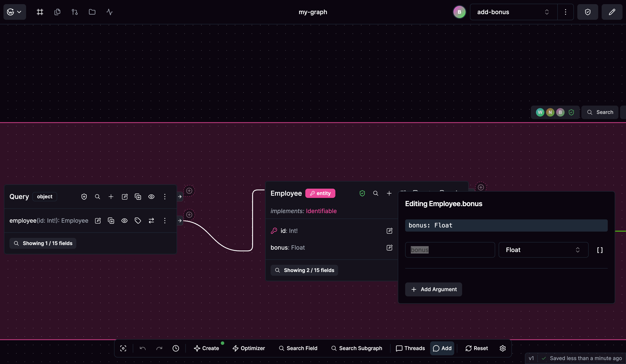626x364 pixels.
Task: Toggle list brackets for bonus type
Action: [x=600, y=250]
